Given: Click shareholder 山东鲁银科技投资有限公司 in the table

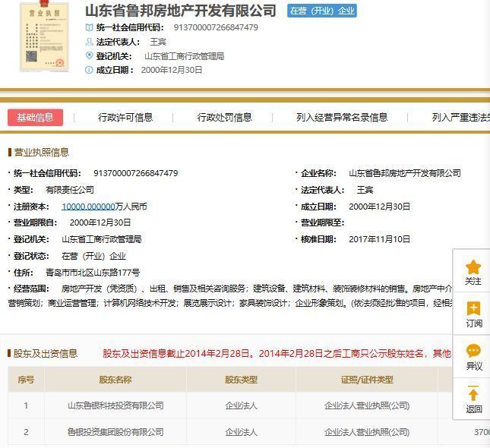Looking at the screenshot, I should coord(115,405).
